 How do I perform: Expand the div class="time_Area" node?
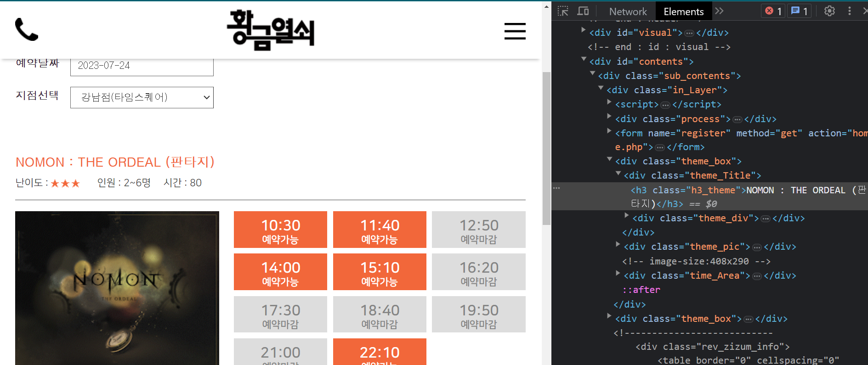(x=618, y=273)
